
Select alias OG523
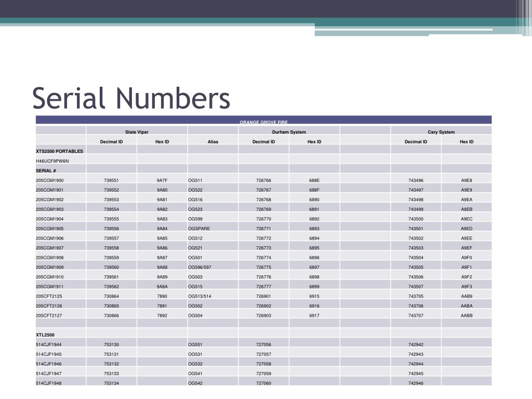[x=195, y=209]
